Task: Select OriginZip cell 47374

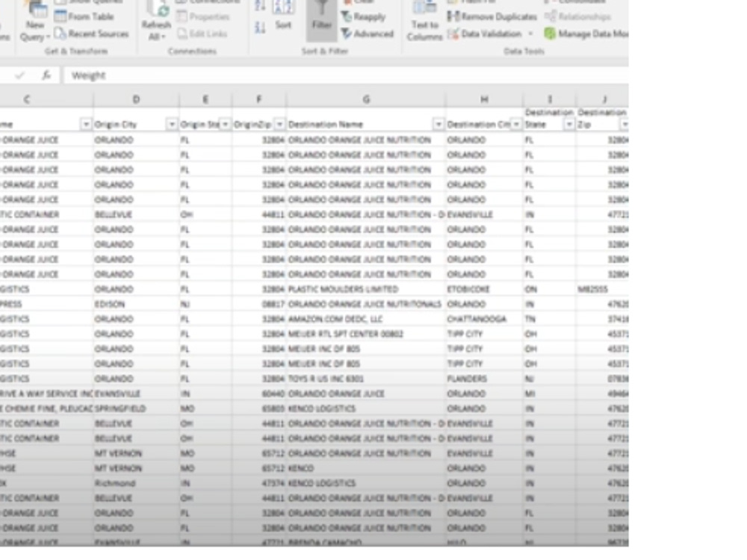Action: click(259, 483)
